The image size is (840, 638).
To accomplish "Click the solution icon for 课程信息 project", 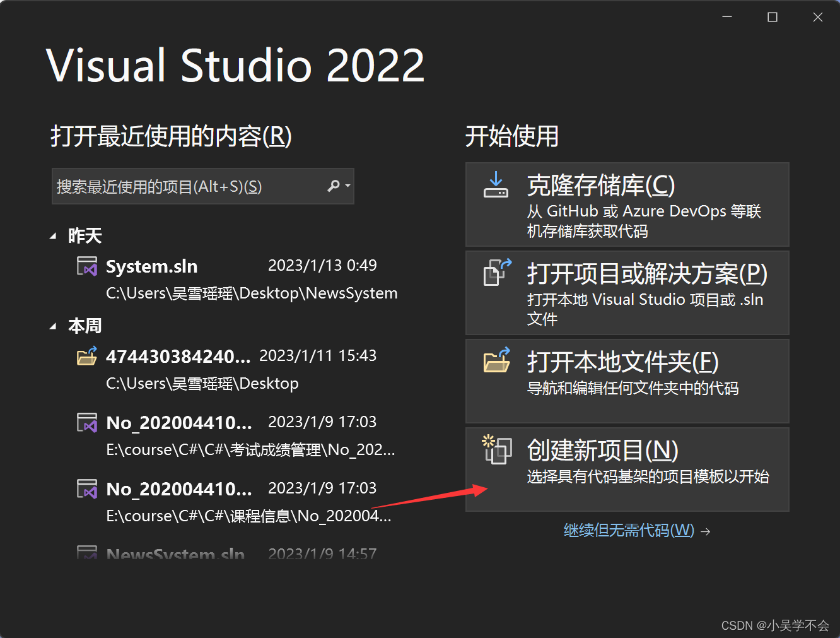I will point(87,488).
